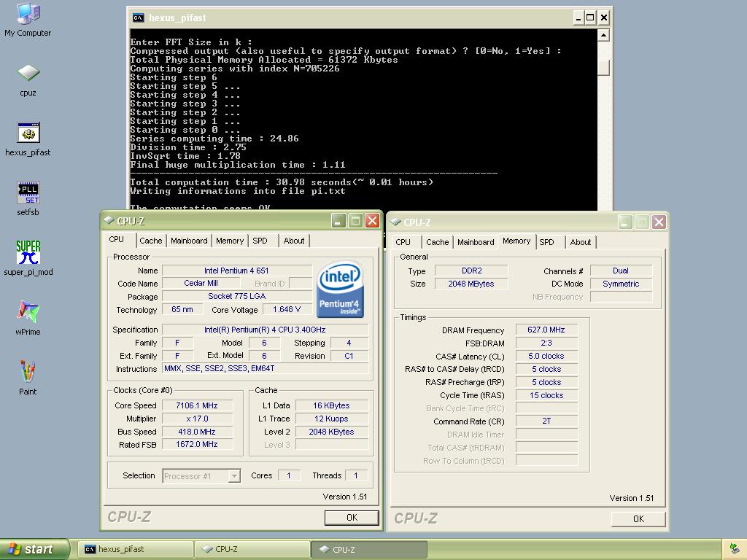Switch to Mainboard tab in right CPU-Z
The image size is (747, 560).
tap(476, 242)
